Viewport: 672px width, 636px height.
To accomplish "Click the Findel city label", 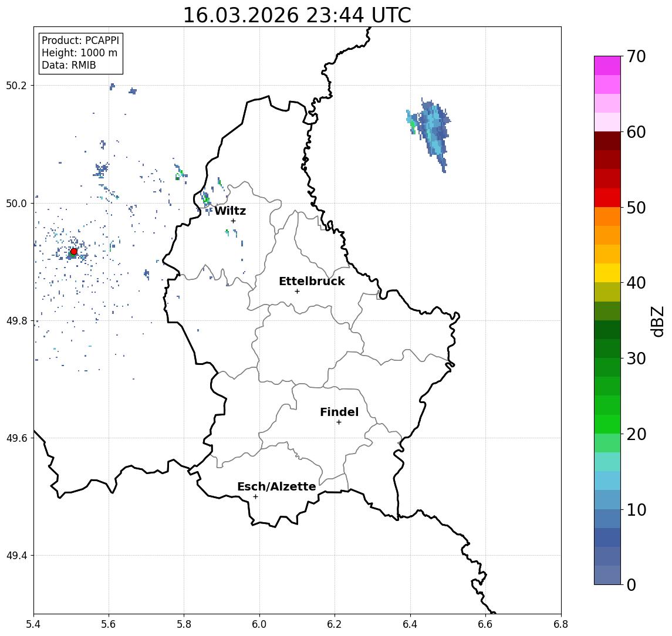I will pos(339,412).
